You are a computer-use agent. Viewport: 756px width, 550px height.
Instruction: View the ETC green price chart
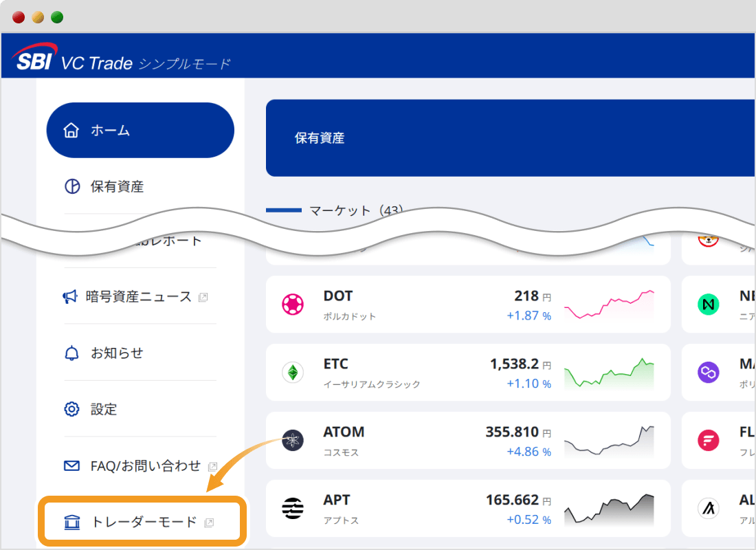(610, 373)
